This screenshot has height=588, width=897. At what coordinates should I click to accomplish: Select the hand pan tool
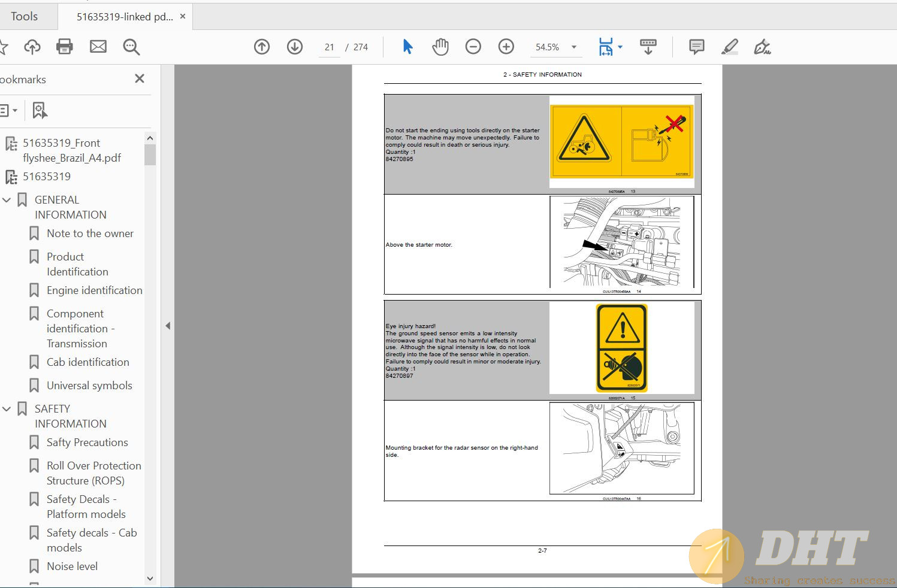click(x=440, y=47)
